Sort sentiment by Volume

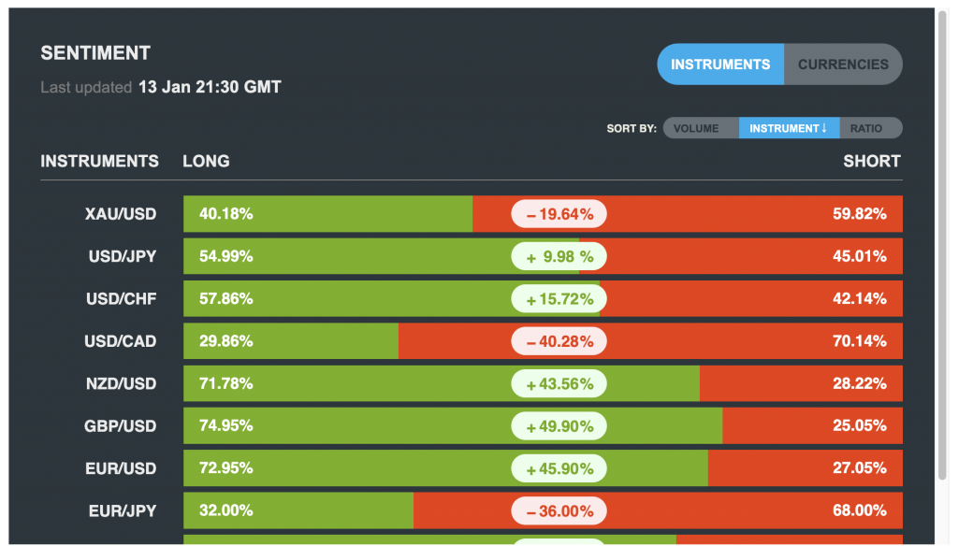[696, 128]
